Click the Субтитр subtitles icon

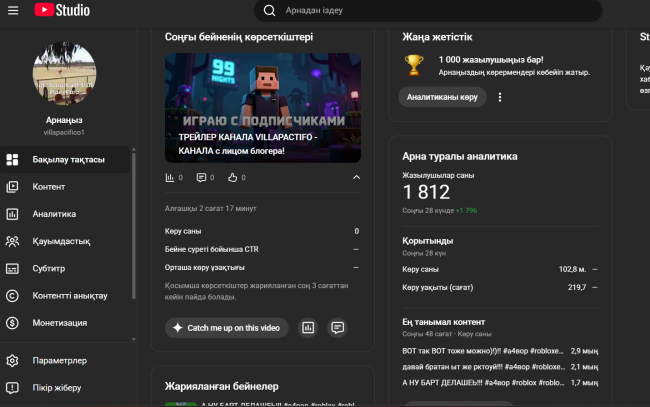pyautogui.click(x=12, y=269)
